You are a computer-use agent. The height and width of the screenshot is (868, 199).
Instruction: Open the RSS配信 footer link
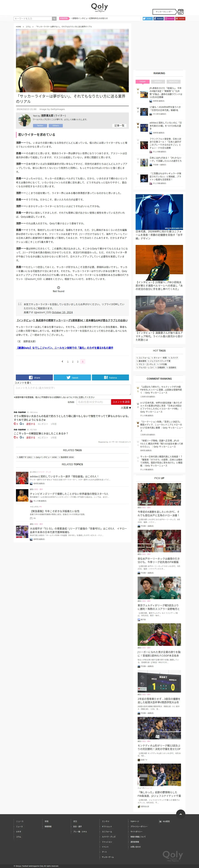[166, 821]
